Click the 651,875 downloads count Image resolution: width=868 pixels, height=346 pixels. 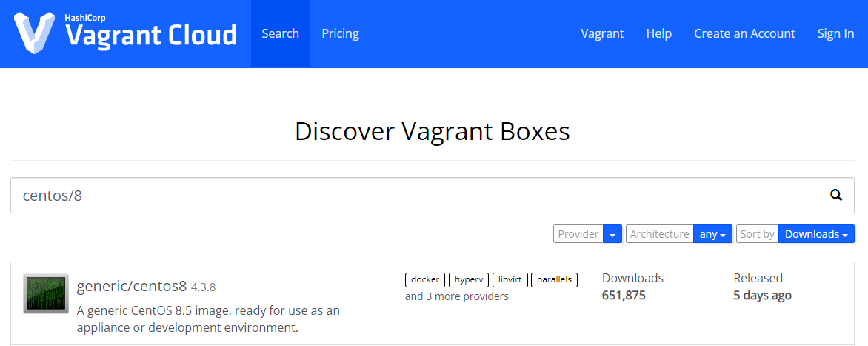(624, 295)
